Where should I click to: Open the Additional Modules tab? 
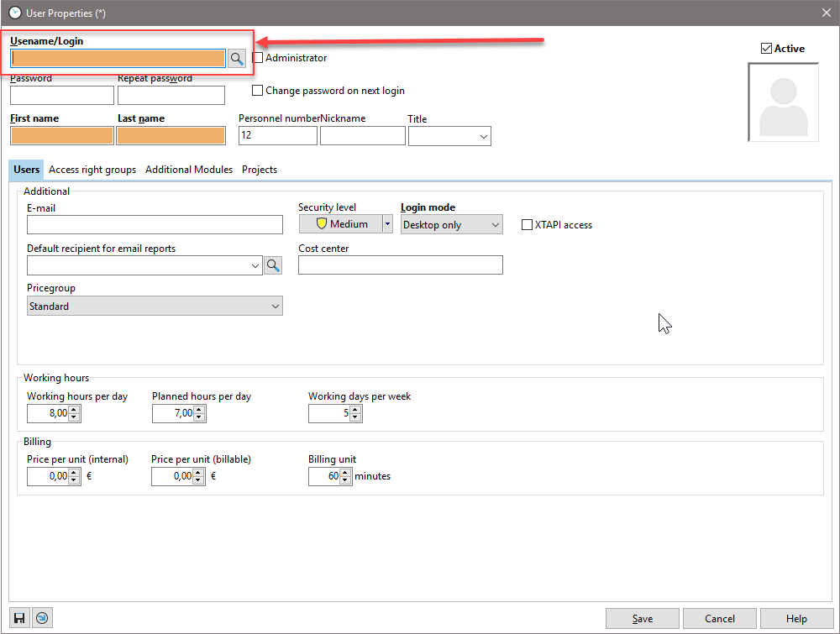189,170
